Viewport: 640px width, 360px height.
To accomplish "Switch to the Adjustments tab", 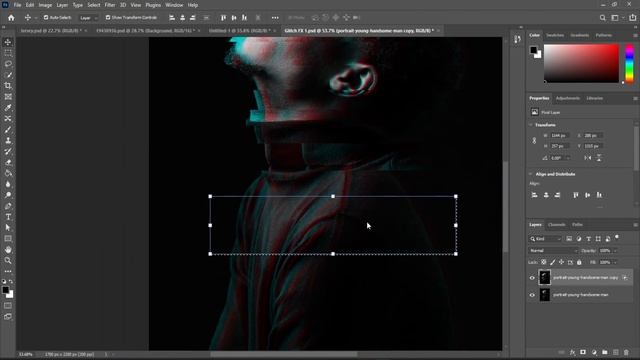I will [568, 98].
